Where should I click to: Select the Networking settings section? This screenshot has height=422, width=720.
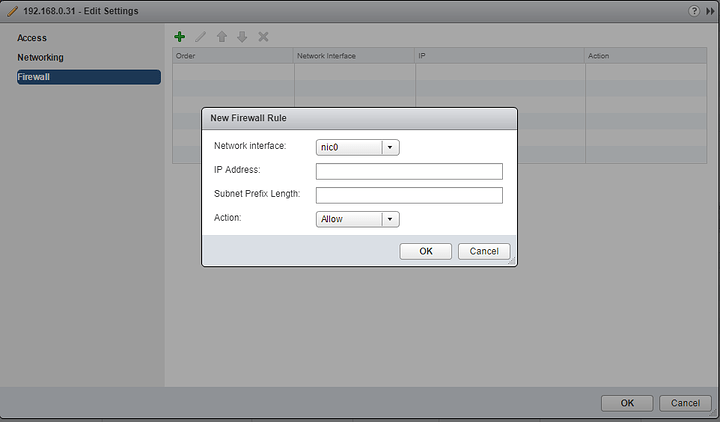pyautogui.click(x=40, y=57)
